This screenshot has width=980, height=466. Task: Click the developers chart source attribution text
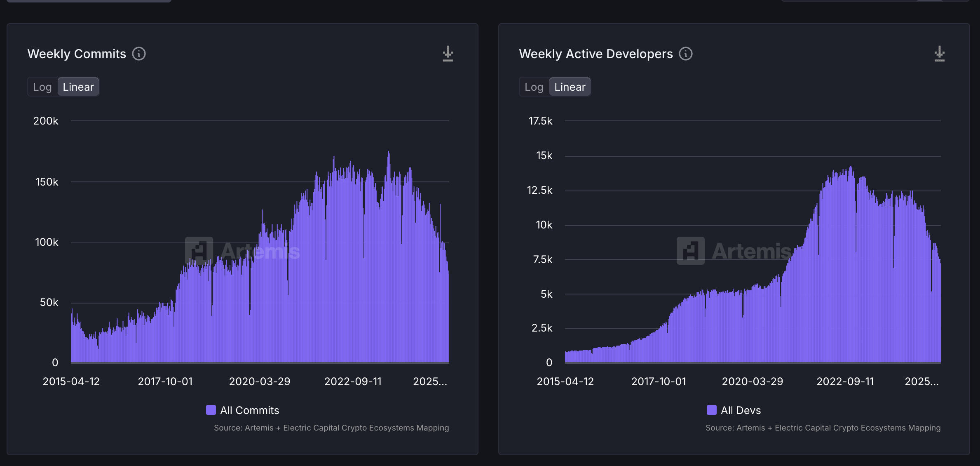[823, 428]
